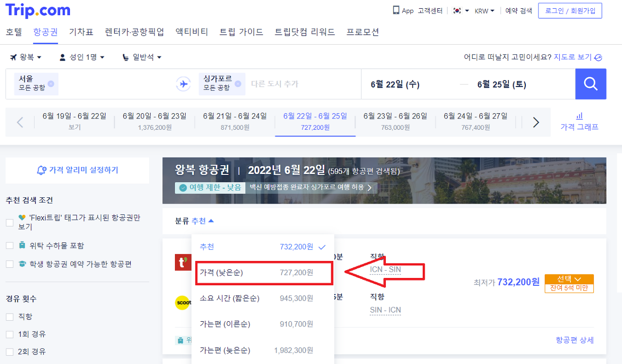Click the blue search magnifier button
Screen dimensions: 622x364
click(590, 84)
